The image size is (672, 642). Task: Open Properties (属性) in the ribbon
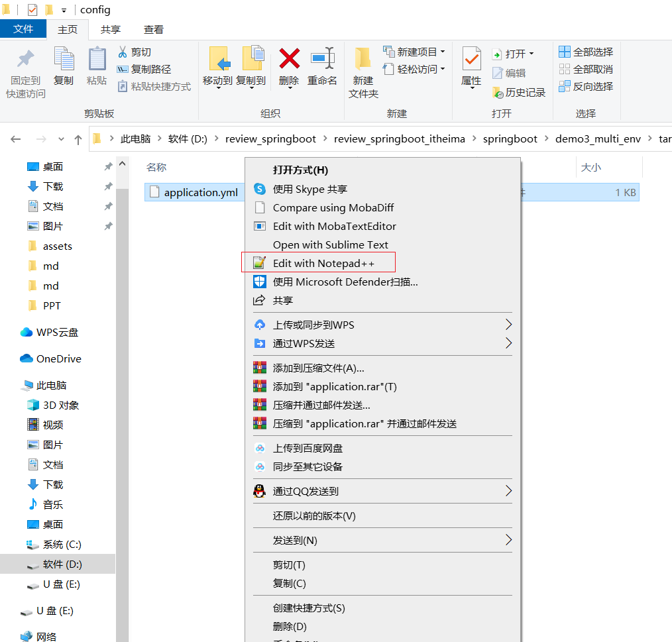[x=471, y=66]
